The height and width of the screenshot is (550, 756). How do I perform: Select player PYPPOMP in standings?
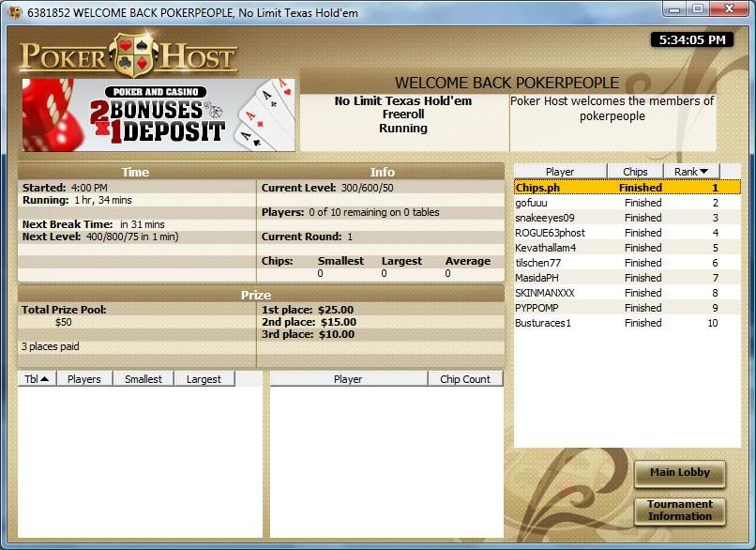627,307
